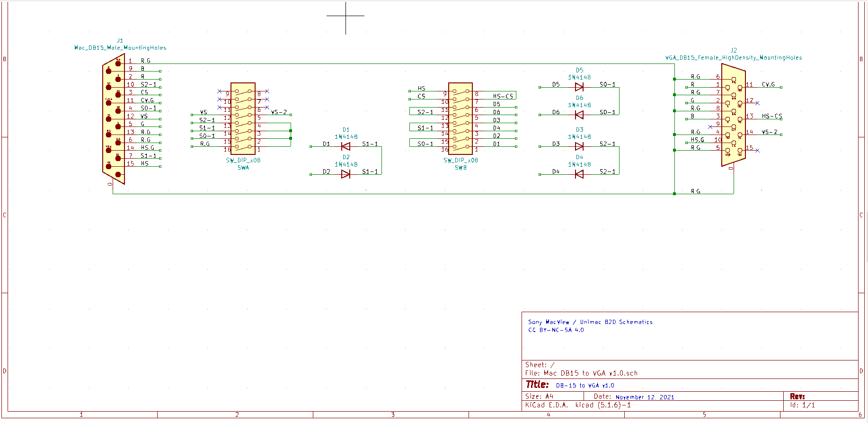The image size is (868, 423).
Task: Select the J1 Mac DB15 connector body
Action: click(114, 118)
